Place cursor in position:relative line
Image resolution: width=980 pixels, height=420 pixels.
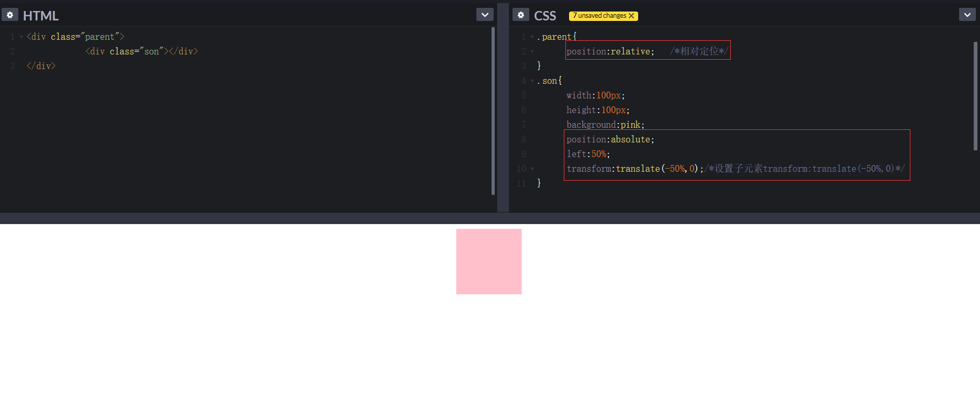tap(610, 51)
